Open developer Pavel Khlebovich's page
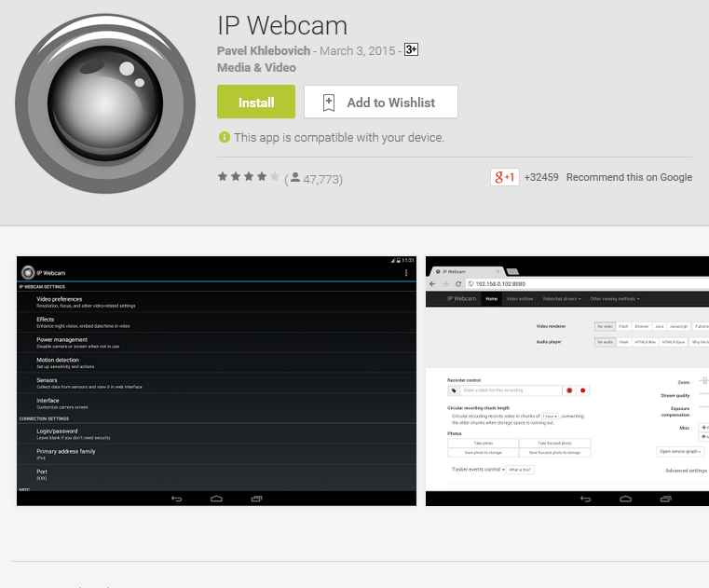The width and height of the screenshot is (709, 588). (x=264, y=50)
